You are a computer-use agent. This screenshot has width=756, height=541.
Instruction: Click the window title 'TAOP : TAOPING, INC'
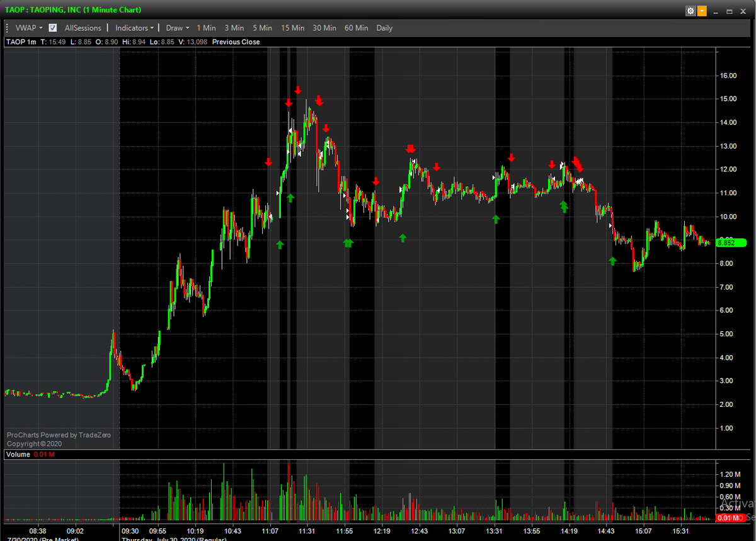point(43,10)
